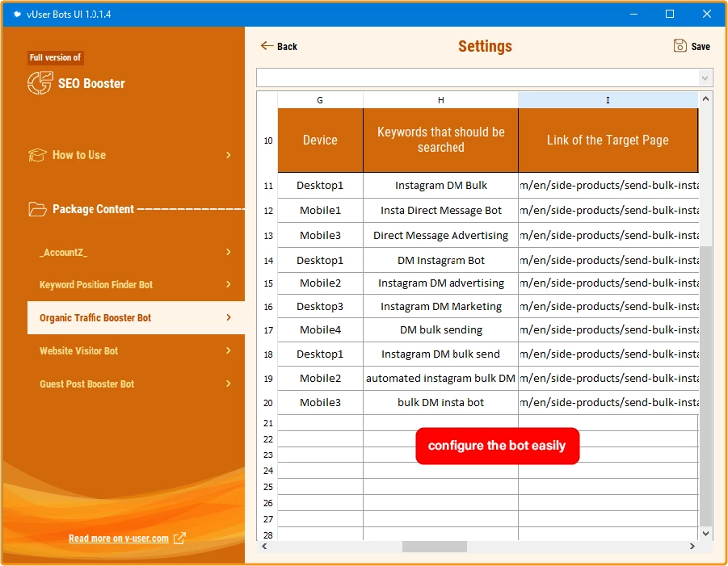Select Guest Post Booster Bot
The height and width of the screenshot is (566, 728).
(136, 384)
